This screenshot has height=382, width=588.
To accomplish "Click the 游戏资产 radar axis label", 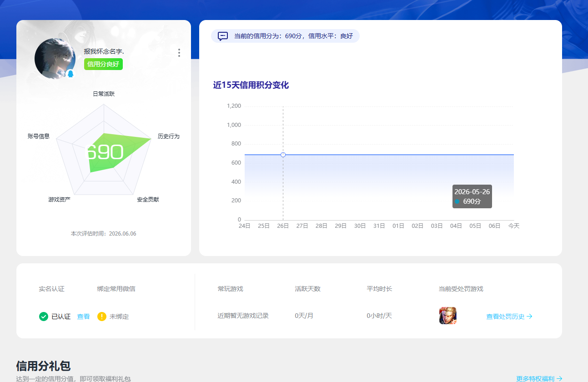I will (60, 199).
